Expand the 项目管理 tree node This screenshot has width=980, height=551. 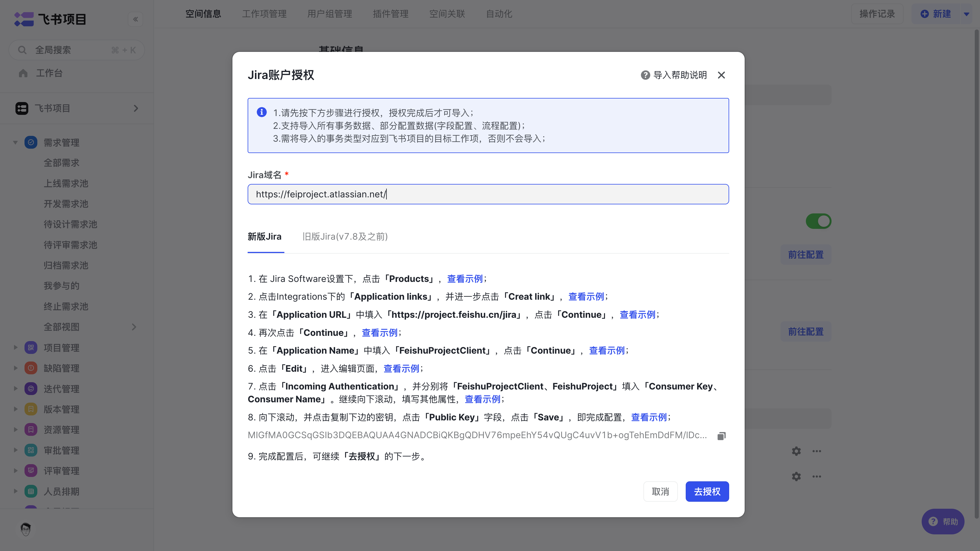[15, 348]
